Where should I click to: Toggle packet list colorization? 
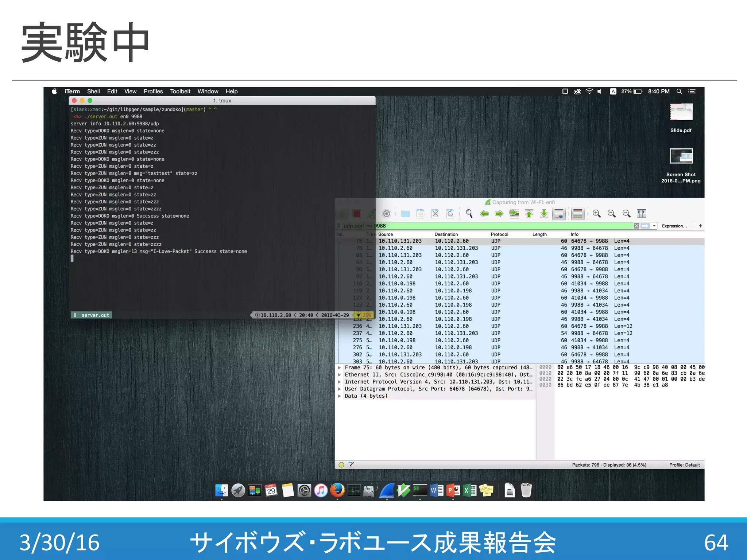(578, 214)
